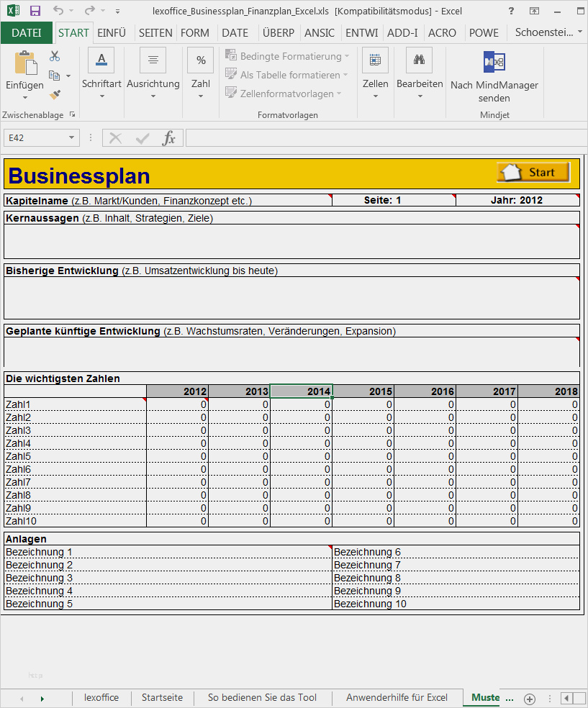This screenshot has height=708, width=588.
Task: Click the right arrow of the horizontal scrollbar
Action: point(579,697)
